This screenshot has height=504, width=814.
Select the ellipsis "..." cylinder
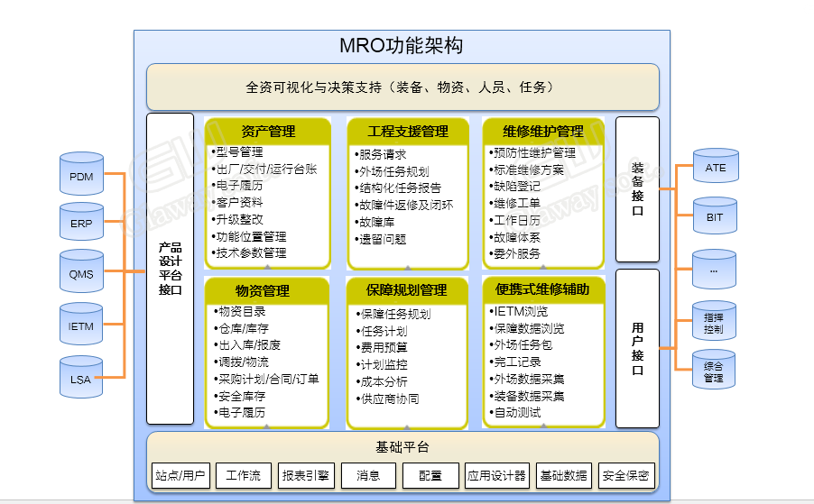(715, 269)
